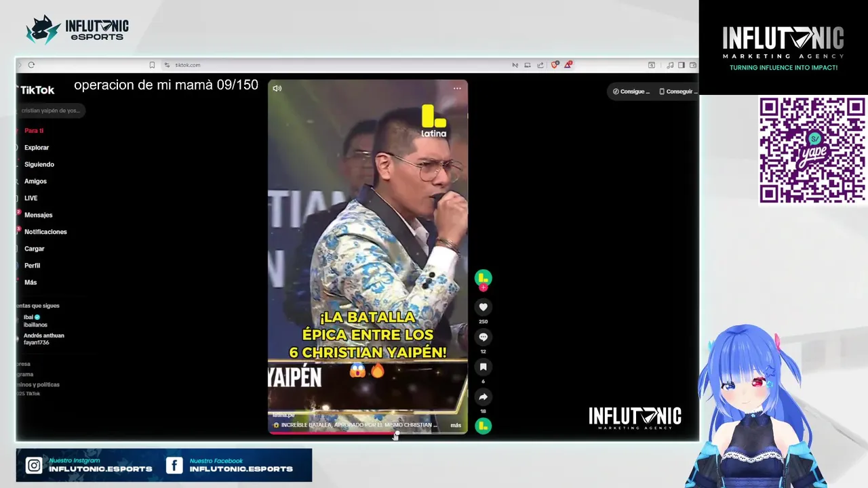Click the share icon in the browser toolbar
This screenshot has width=868, height=488.
point(540,65)
